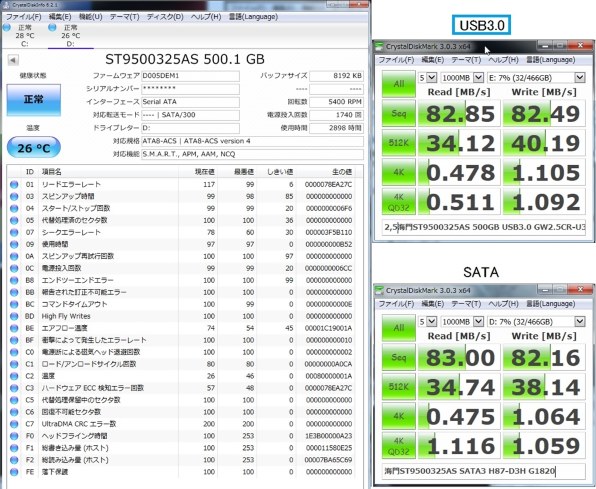The width and height of the screenshot is (596, 489).
Task: Click the 正常 health status button
Action: point(34,100)
